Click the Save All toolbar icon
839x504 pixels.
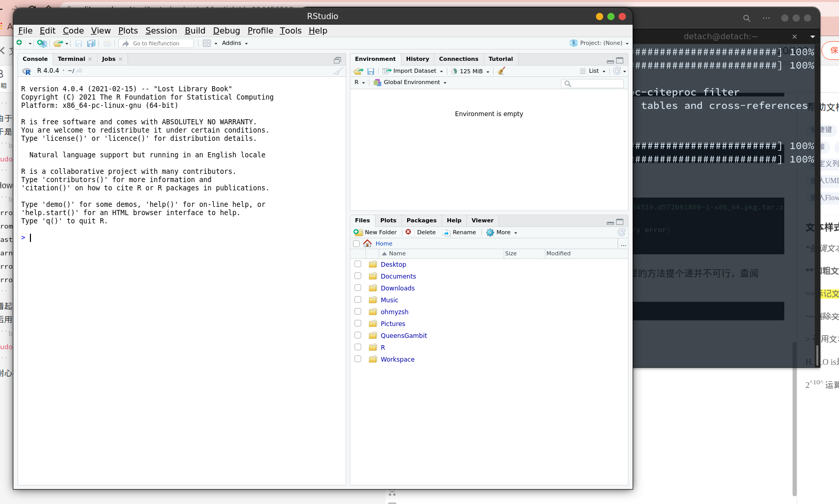91,43
